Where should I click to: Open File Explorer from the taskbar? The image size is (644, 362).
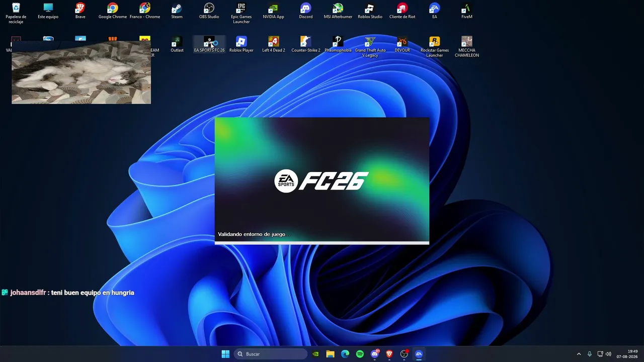330,354
